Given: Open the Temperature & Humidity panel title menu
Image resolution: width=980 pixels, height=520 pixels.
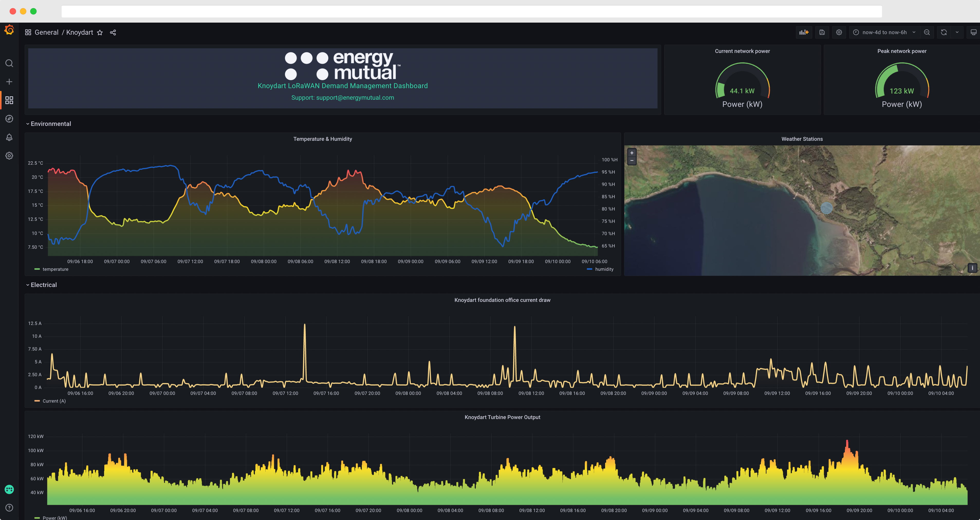Looking at the screenshot, I should (323, 139).
